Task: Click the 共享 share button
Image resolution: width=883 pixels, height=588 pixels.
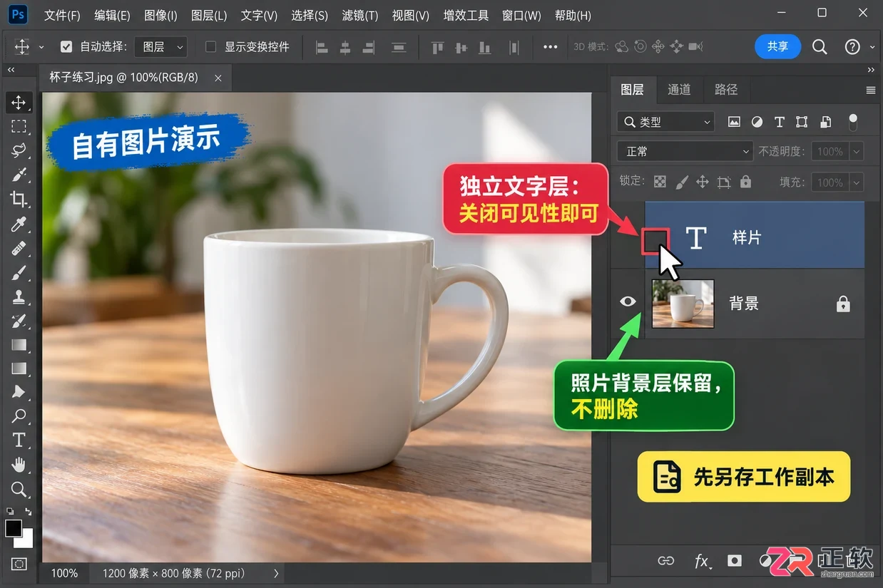Action: (778, 47)
